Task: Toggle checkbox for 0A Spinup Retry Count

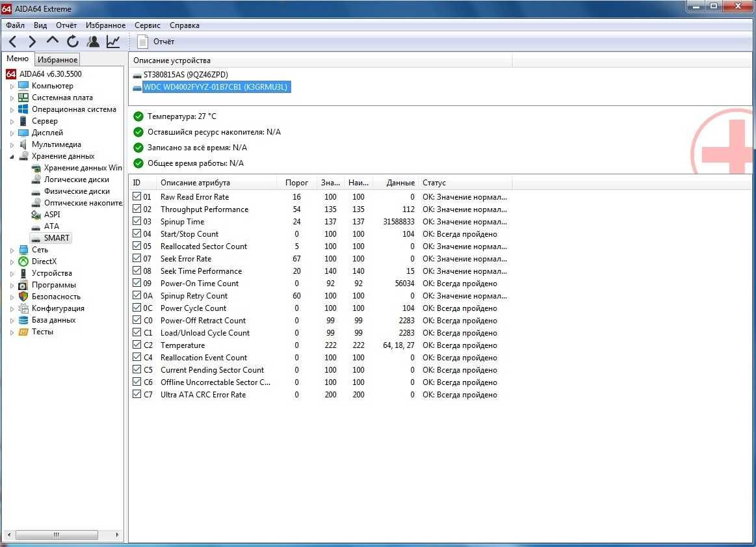Action: tap(137, 295)
